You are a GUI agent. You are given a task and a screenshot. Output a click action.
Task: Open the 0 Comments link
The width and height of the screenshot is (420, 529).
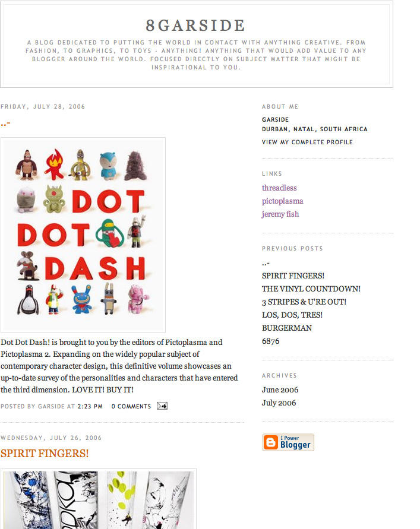131,406
